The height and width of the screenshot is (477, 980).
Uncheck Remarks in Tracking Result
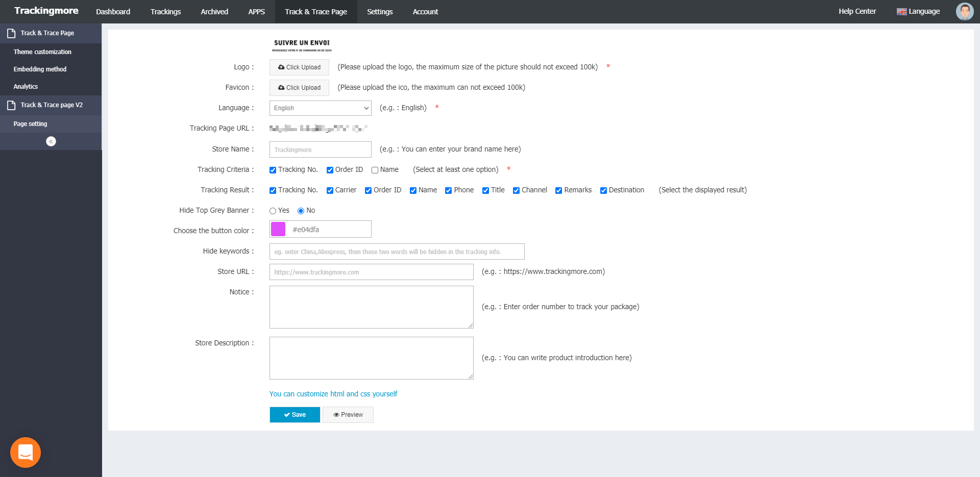click(558, 190)
